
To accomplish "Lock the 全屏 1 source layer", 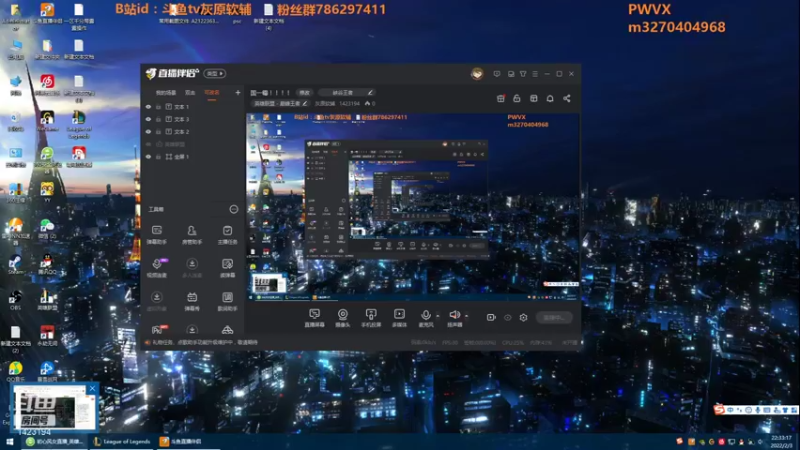I will point(158,157).
